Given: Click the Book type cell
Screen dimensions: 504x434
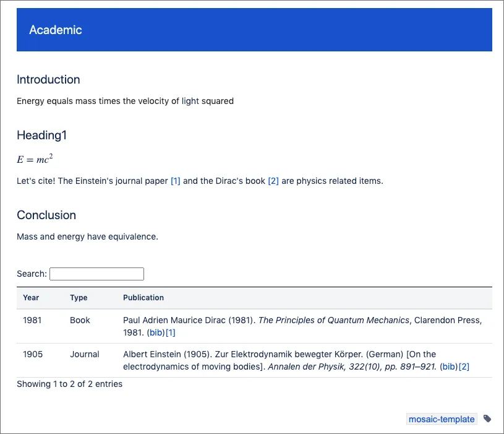Looking at the screenshot, I should point(80,320).
